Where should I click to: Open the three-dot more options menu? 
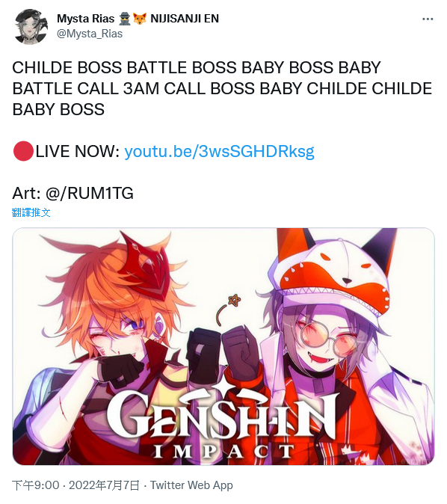(x=428, y=19)
